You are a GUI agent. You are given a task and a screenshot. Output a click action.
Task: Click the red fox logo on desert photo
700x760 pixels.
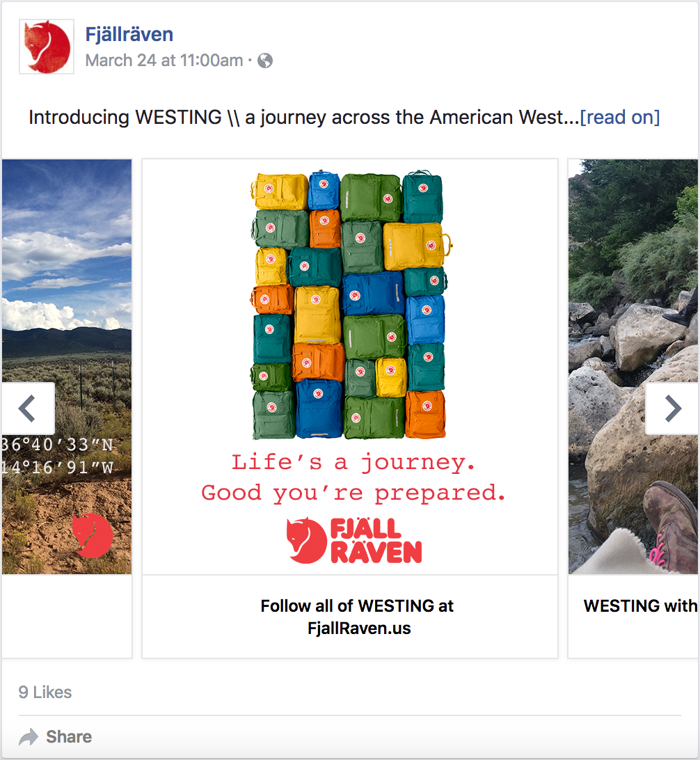(92, 535)
